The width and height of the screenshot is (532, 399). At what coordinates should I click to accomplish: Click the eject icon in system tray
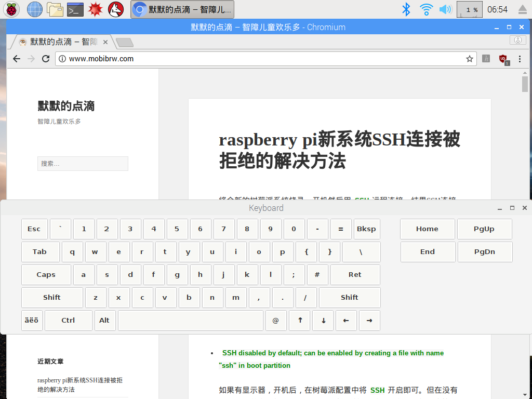[522, 9]
